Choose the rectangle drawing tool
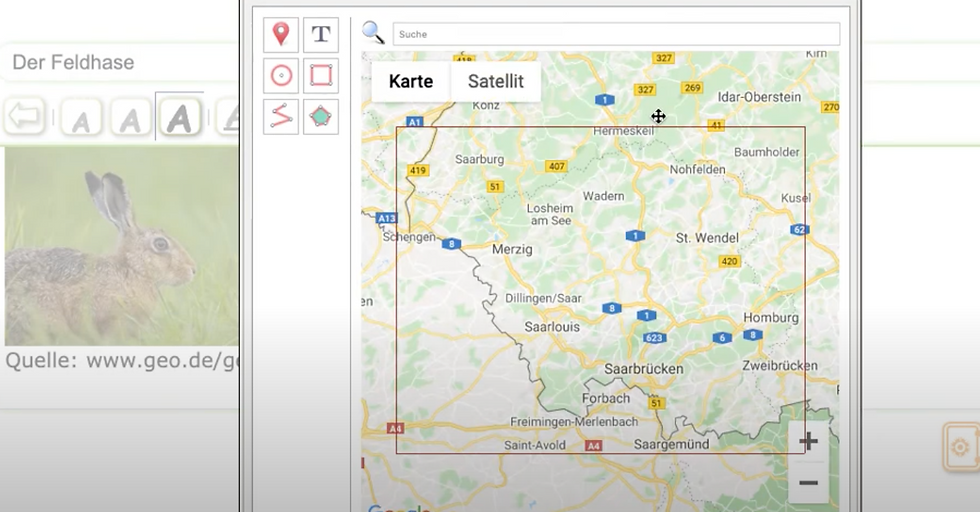This screenshot has width=980, height=512. click(x=321, y=76)
